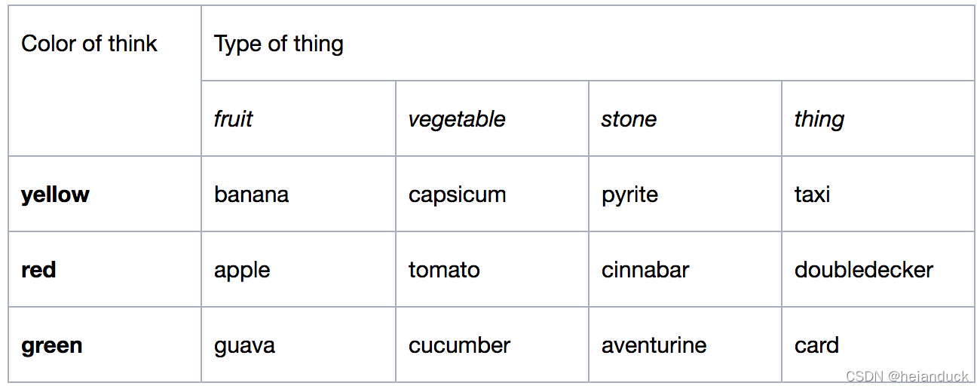Click the 'apple' cell

coord(299,269)
